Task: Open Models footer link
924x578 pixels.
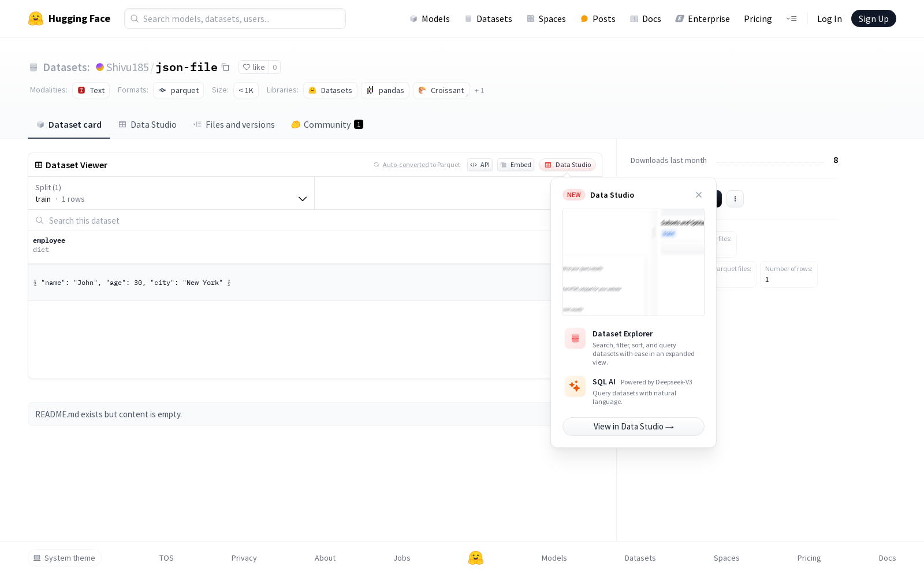Action: (554, 558)
